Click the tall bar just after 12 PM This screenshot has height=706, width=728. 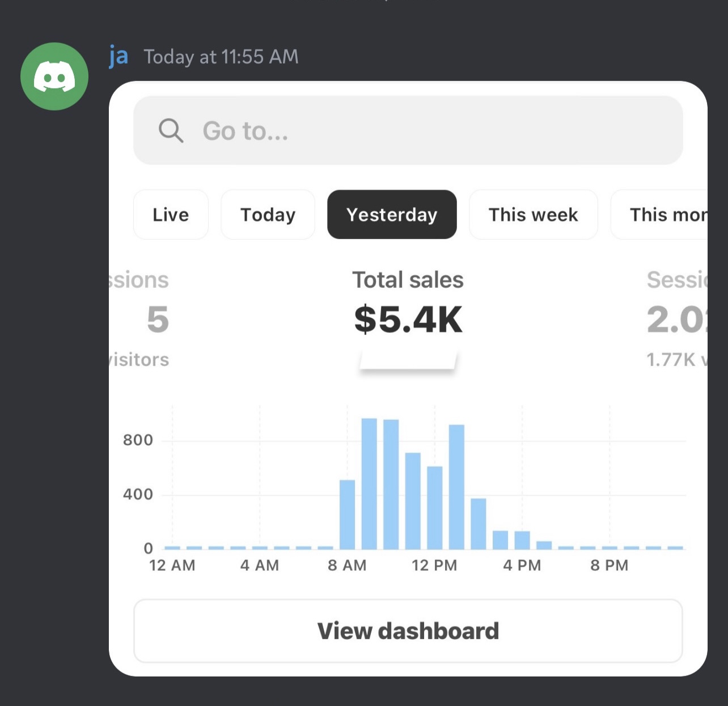[456, 487]
